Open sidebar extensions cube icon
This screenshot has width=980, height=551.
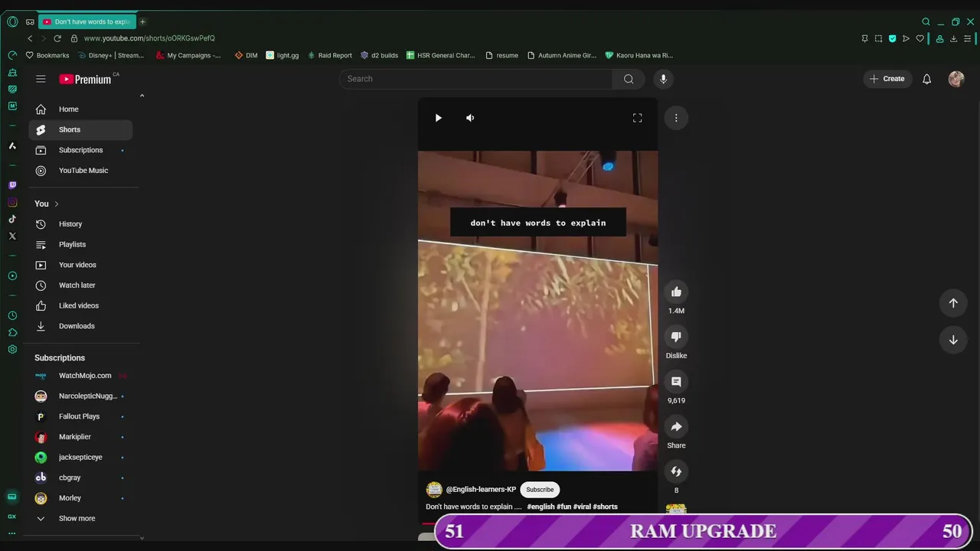coord(12,332)
